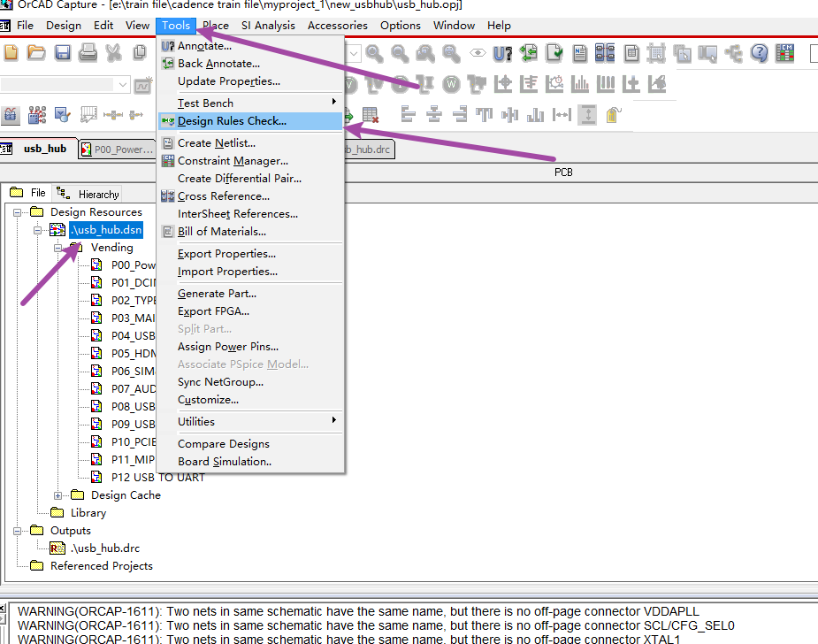
Task: Click the VDDAPLL warning line in log
Action: (358, 611)
